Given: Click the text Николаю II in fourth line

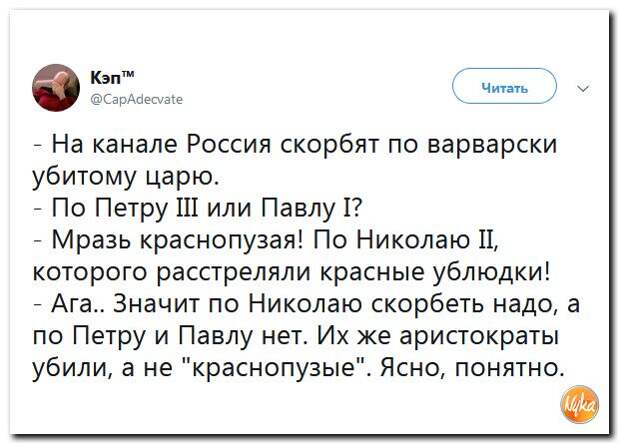Looking at the screenshot, I should point(423,240).
